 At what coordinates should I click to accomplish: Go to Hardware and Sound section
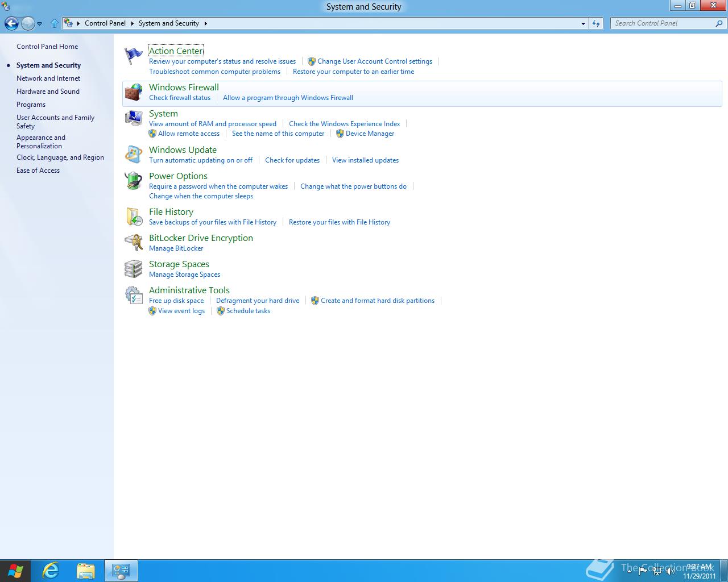[48, 91]
